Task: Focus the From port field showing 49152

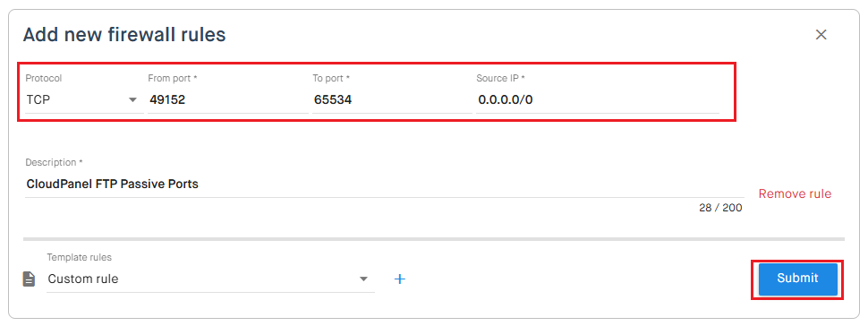Action: pos(227,100)
